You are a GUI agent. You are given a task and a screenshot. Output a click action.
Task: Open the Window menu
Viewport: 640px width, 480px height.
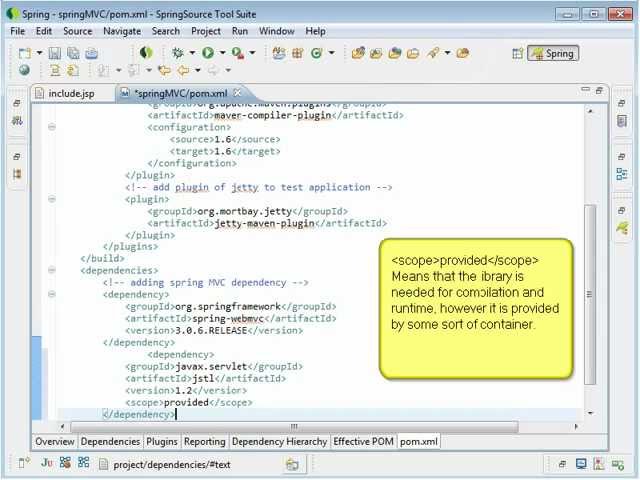tap(277, 31)
